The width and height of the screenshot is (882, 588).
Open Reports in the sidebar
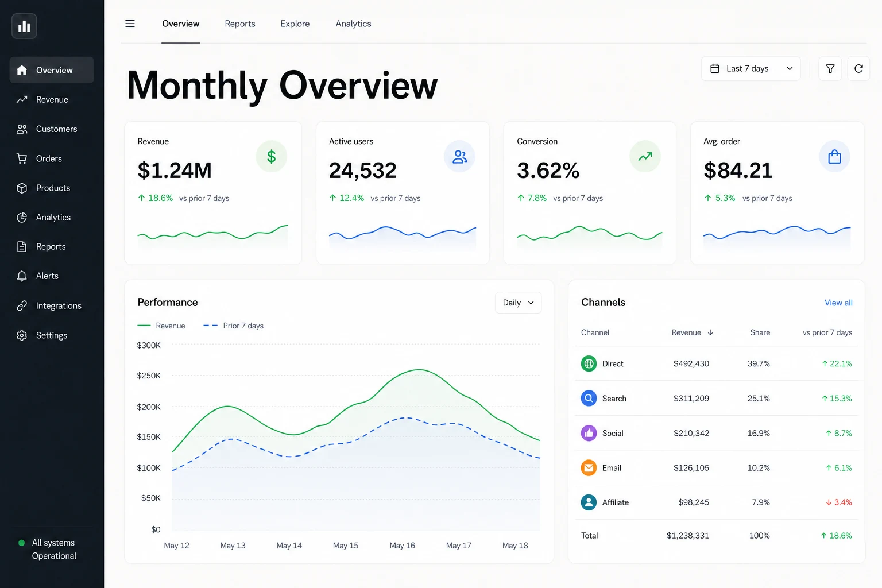click(52, 247)
